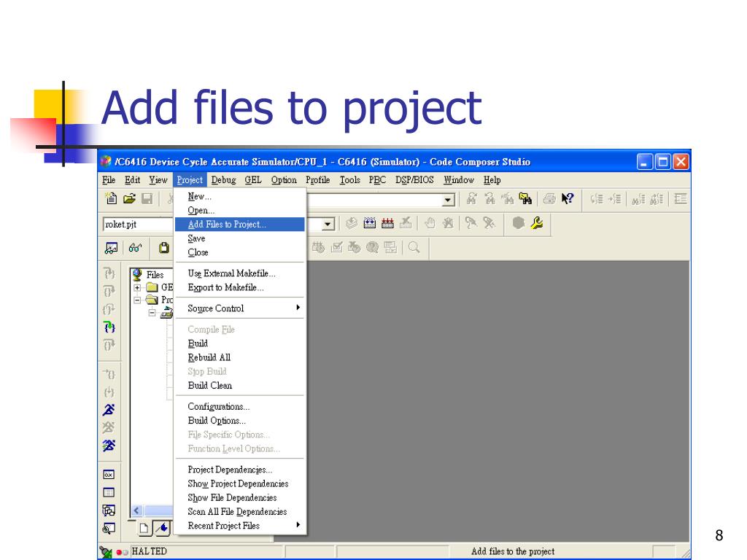Click the green step-out braces icon
This screenshot has height=560, width=747.
click(109, 327)
